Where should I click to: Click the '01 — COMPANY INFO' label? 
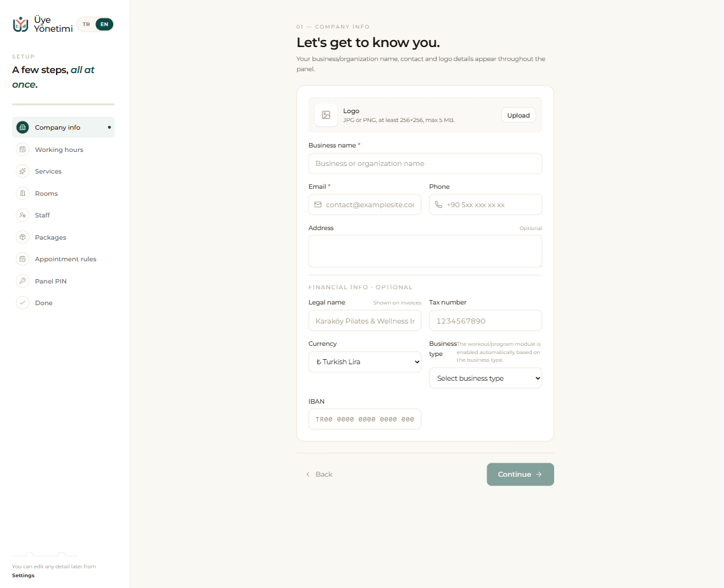[x=333, y=27]
